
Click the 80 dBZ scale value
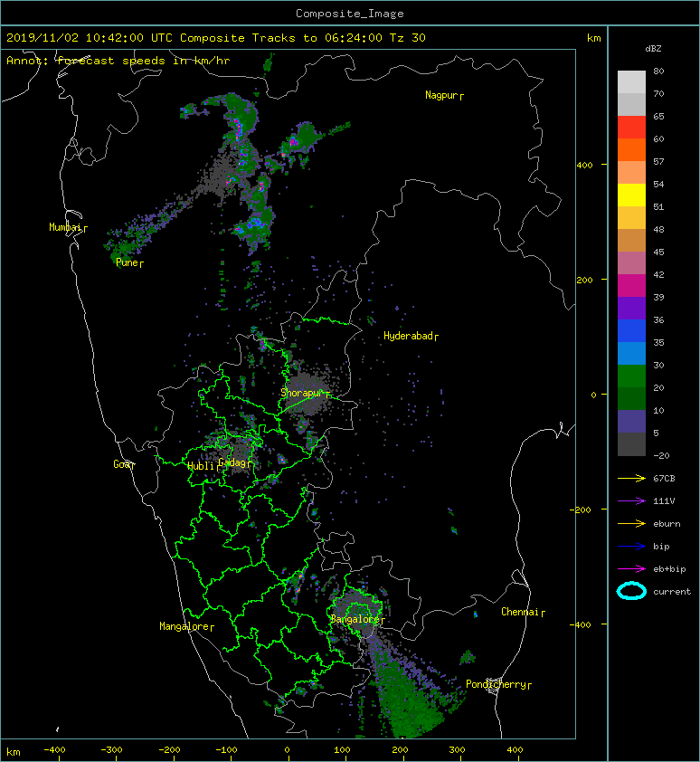pos(658,71)
